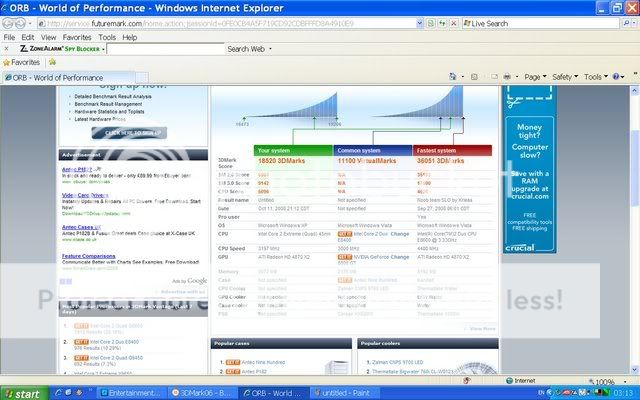The height and width of the screenshot is (400, 640).
Task: Click the Fastest system red header
Action: (x=452, y=150)
